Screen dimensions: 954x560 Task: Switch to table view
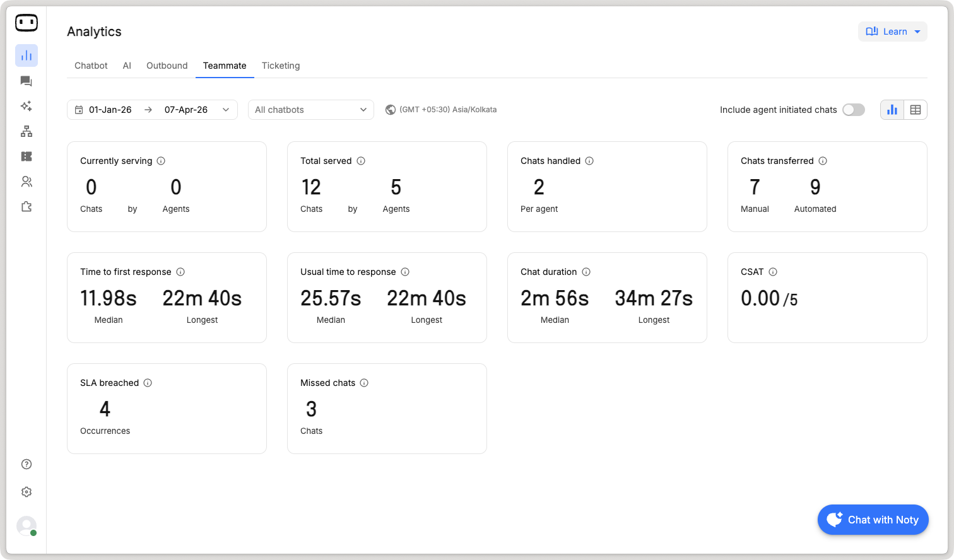(x=916, y=110)
